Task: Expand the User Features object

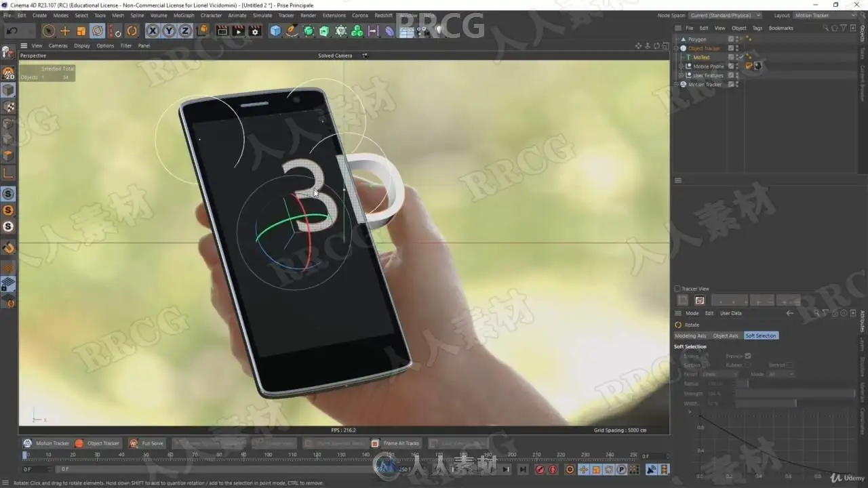Action: click(x=682, y=75)
